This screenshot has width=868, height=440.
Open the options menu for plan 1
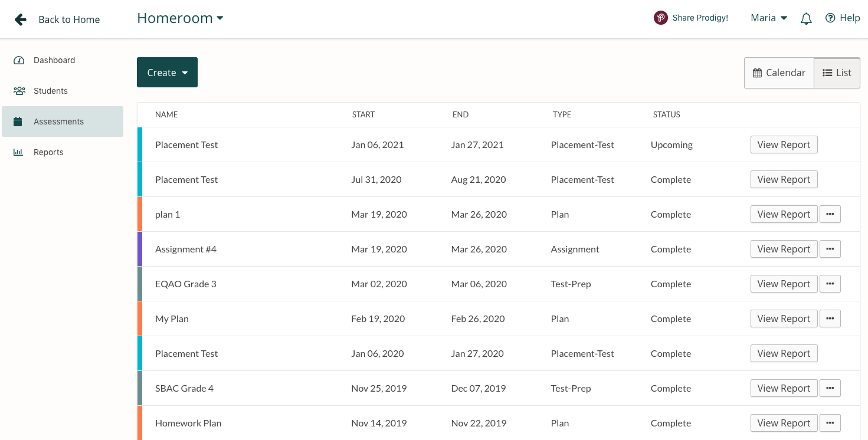point(830,214)
